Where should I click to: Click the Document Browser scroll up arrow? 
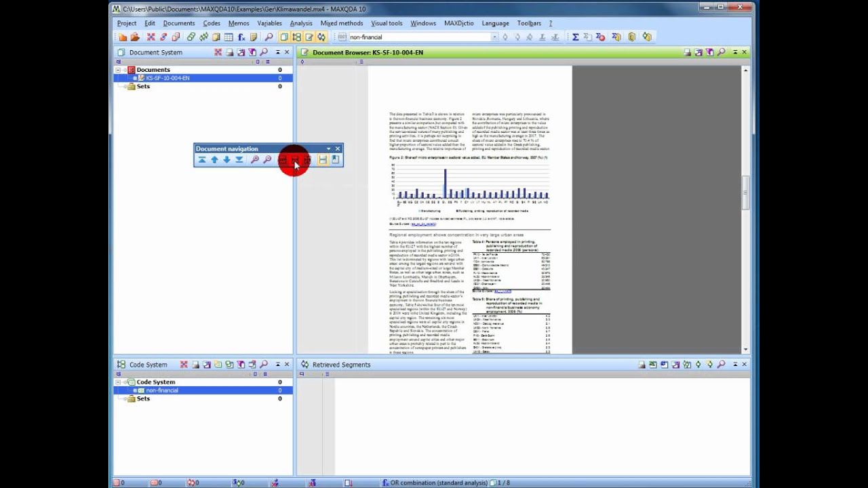[x=745, y=70]
